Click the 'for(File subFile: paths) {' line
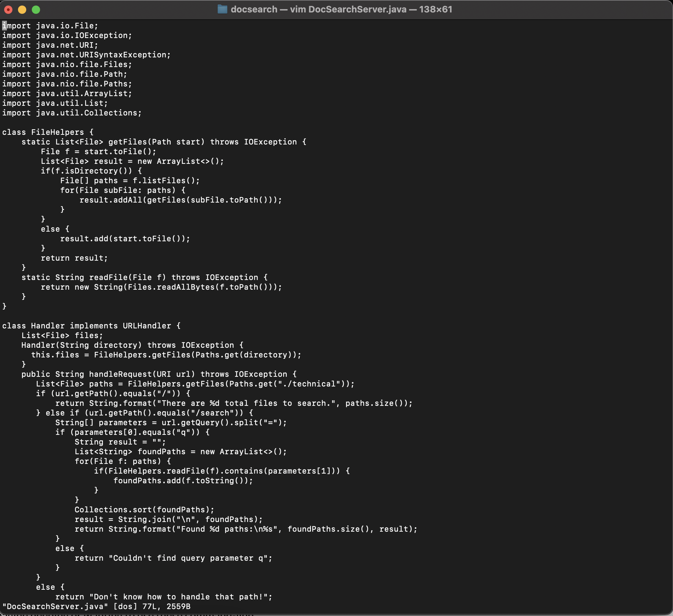Image resolution: width=673 pixels, height=616 pixels. 123,190
